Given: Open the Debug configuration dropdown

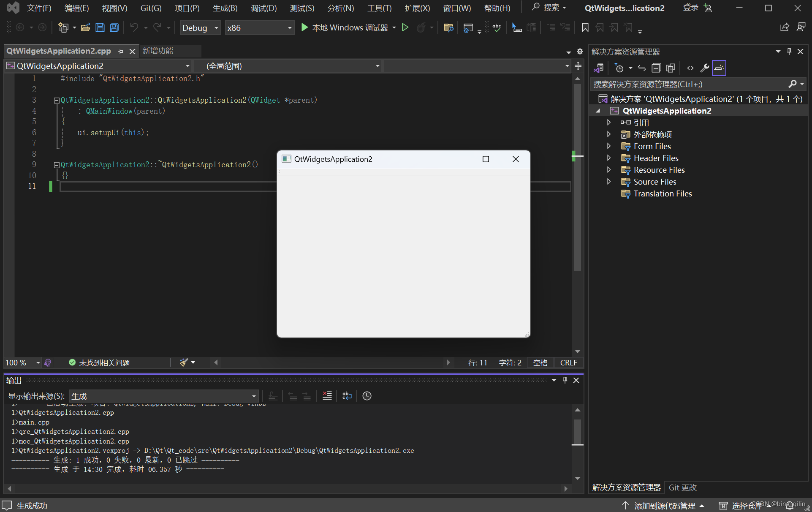Looking at the screenshot, I should point(200,28).
